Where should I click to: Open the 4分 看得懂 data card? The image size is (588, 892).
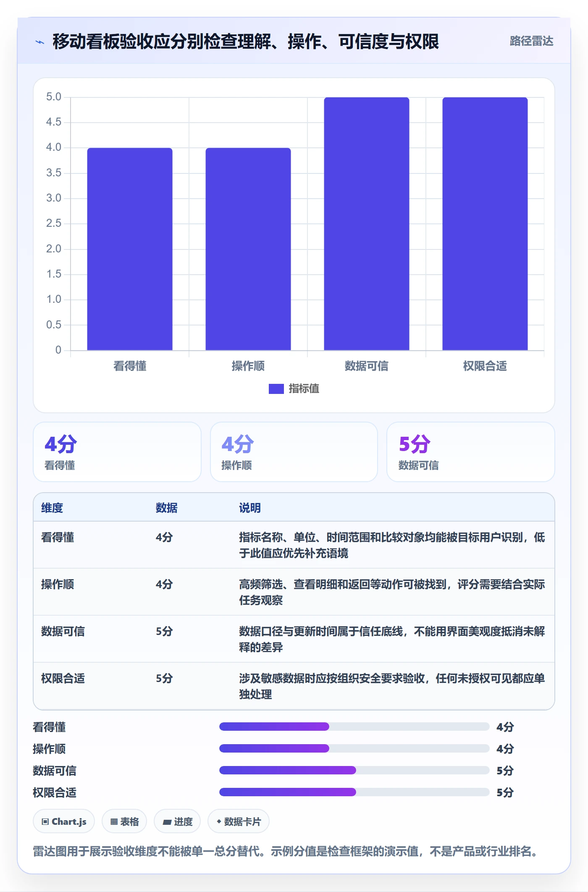click(x=117, y=452)
